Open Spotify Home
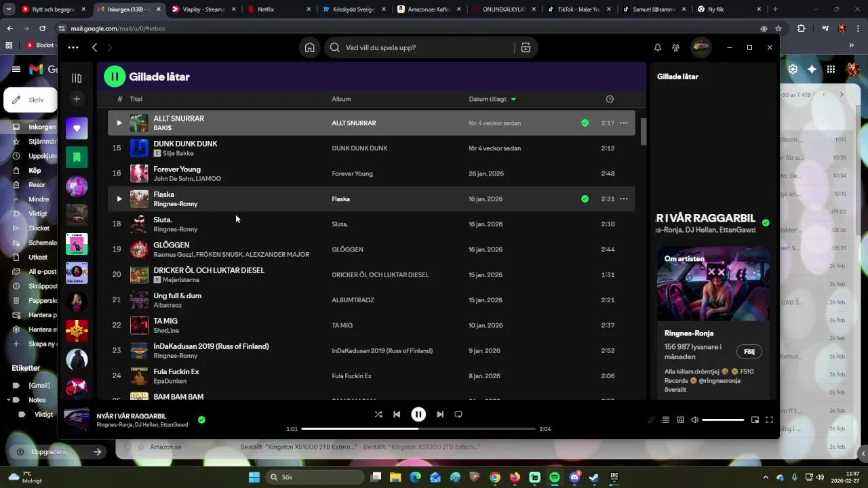 309,47
